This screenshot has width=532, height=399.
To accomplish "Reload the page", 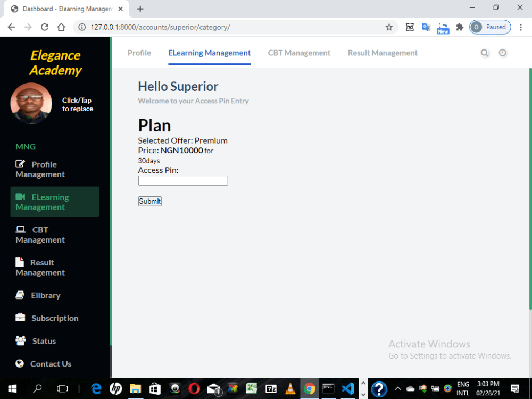I will coord(45,27).
